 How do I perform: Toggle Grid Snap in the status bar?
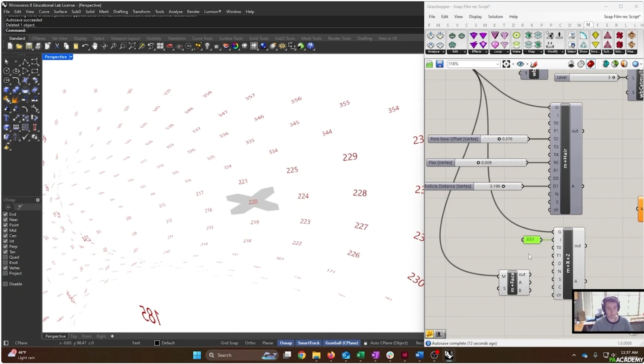tap(229, 343)
